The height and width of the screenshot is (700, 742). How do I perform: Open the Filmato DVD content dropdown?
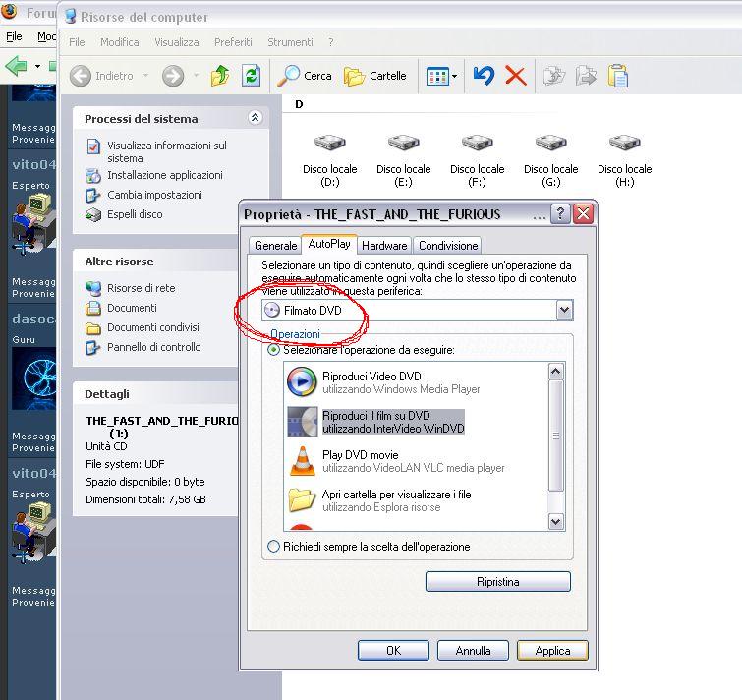[x=564, y=310]
